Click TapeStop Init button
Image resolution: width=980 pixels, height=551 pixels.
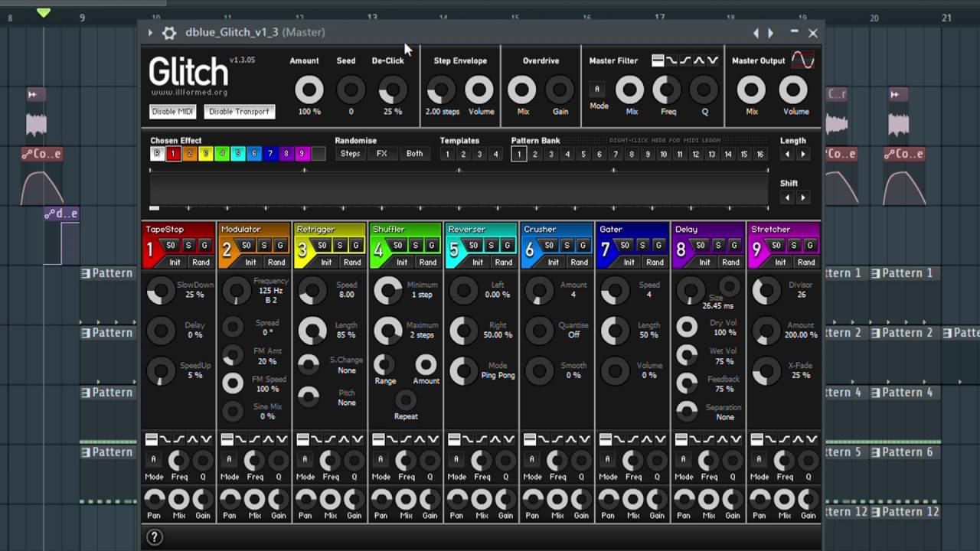pyautogui.click(x=175, y=262)
